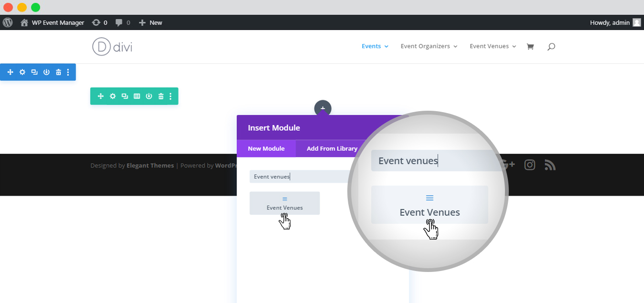Expand the Events navigation dropdown

tap(375, 46)
